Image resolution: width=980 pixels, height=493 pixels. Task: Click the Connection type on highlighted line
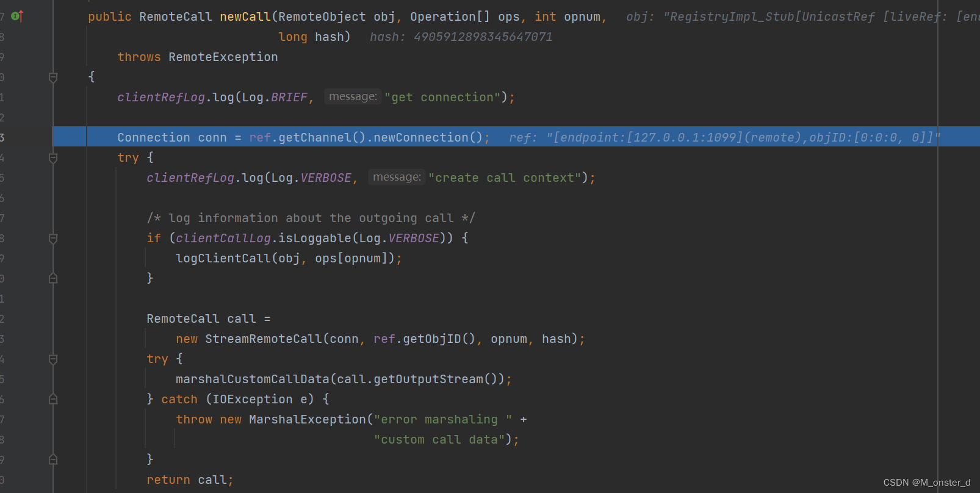[154, 138]
